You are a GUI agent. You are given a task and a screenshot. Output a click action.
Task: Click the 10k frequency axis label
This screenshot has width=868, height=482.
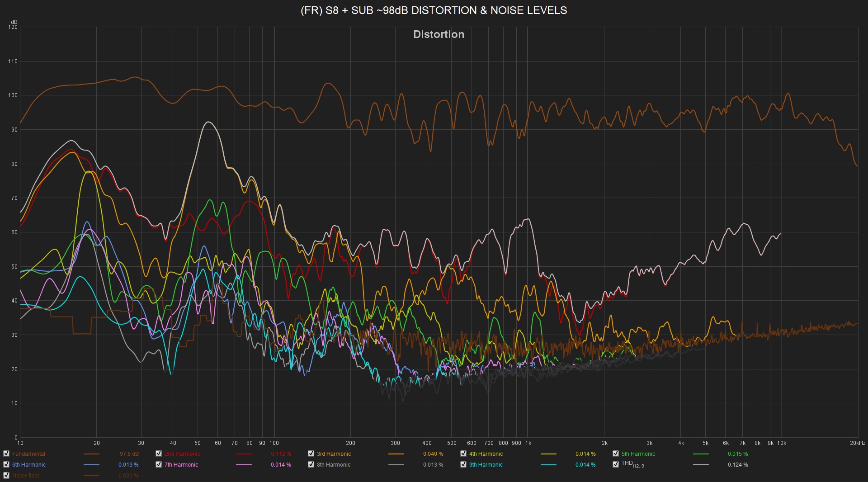[782, 443]
